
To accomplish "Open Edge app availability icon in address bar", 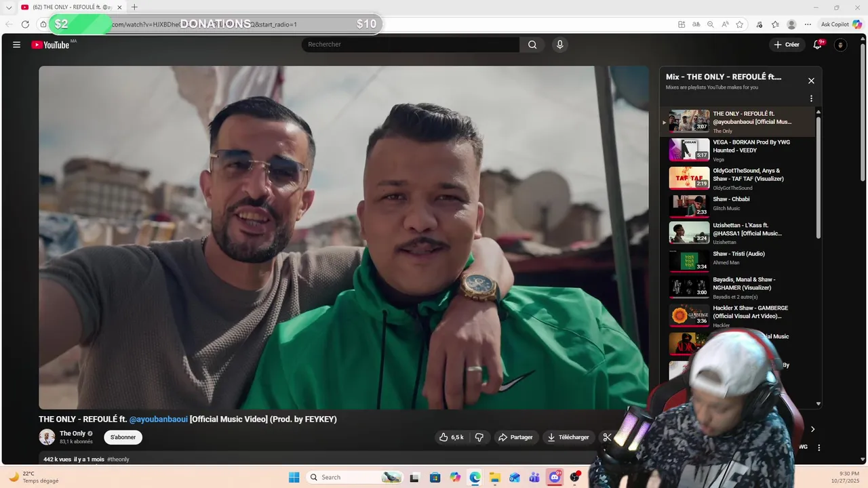I will pyautogui.click(x=682, y=24).
